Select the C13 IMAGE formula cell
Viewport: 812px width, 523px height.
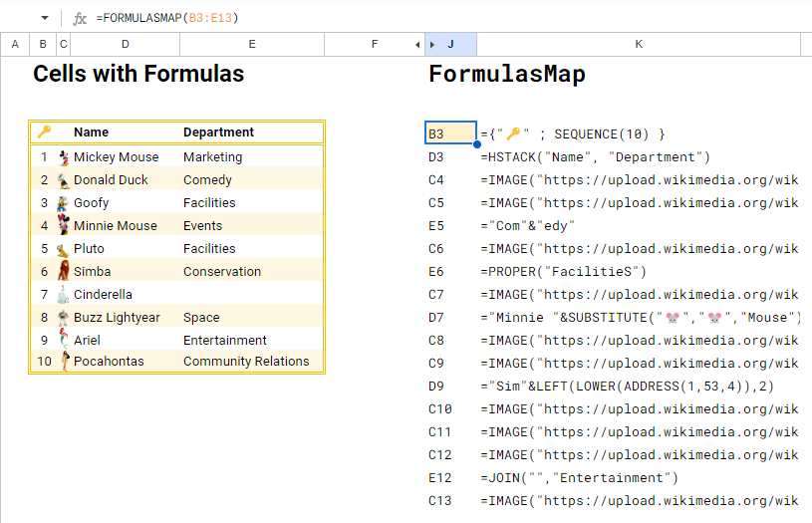tap(640, 501)
